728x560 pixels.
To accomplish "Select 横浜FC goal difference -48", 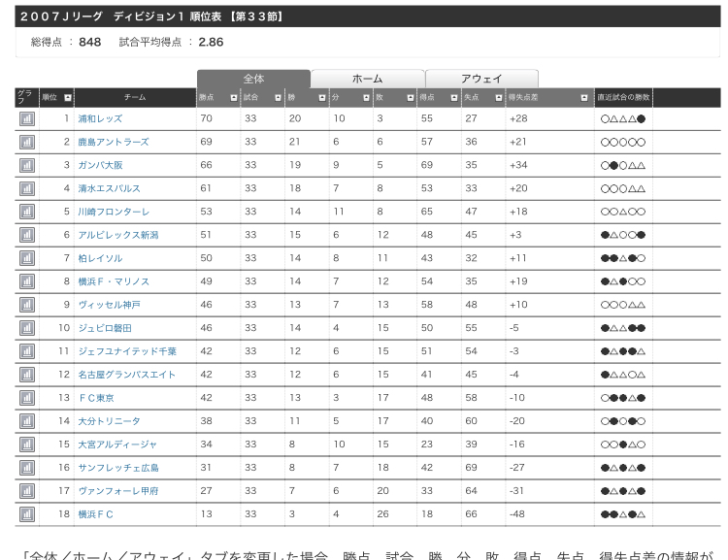I will click(517, 514).
